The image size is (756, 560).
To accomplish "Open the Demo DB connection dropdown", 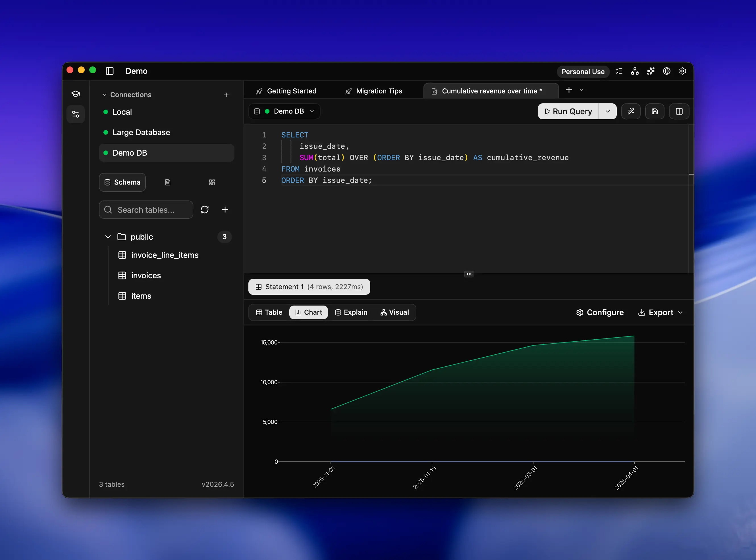I will click(x=284, y=111).
